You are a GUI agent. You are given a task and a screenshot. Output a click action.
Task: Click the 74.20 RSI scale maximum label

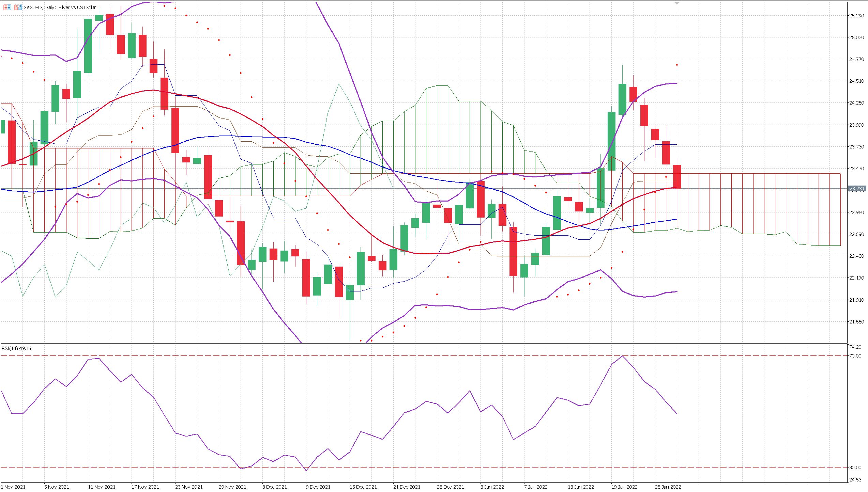855,347
